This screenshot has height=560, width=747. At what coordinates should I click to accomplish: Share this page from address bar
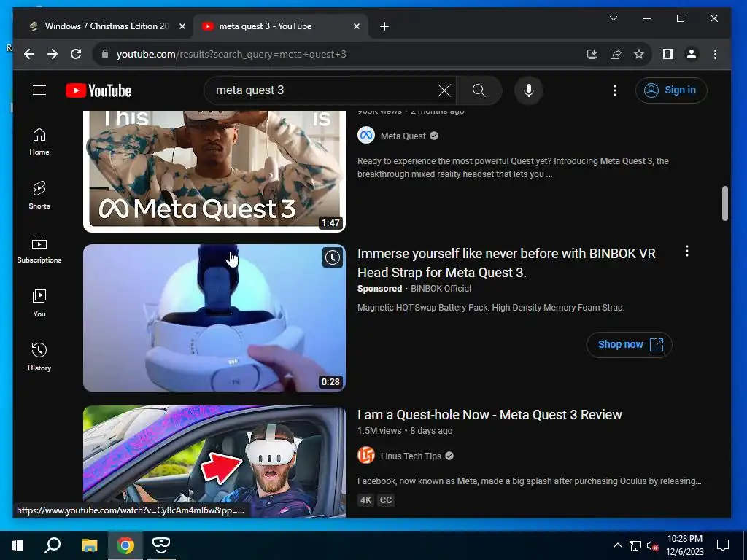[x=616, y=54]
